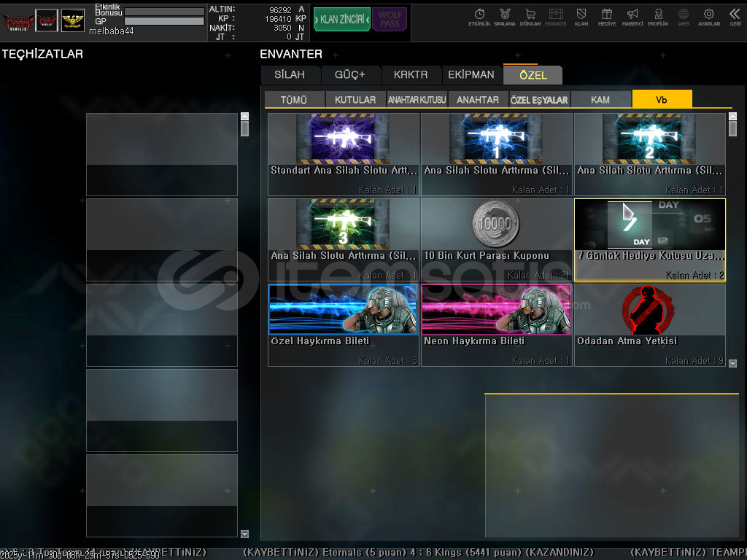Open the Dükkan shop cart icon
This screenshot has height=560, width=747.
click(530, 17)
